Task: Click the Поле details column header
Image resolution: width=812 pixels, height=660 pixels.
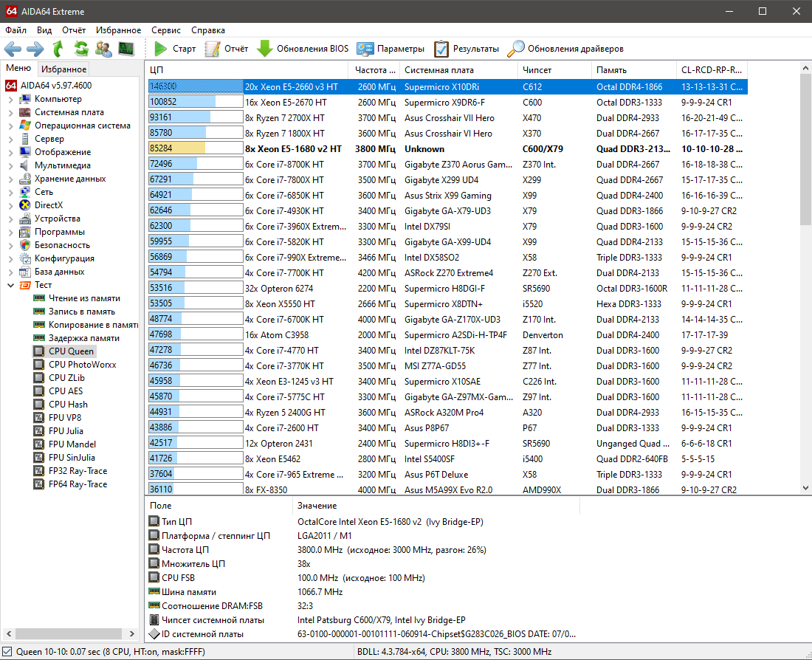Action: pyautogui.click(x=219, y=506)
